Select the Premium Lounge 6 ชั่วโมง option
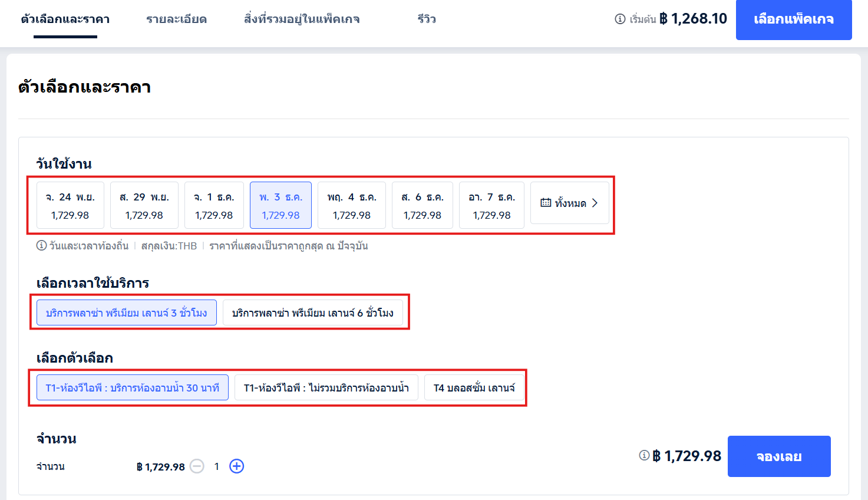Image resolution: width=868 pixels, height=500 pixels. [312, 313]
